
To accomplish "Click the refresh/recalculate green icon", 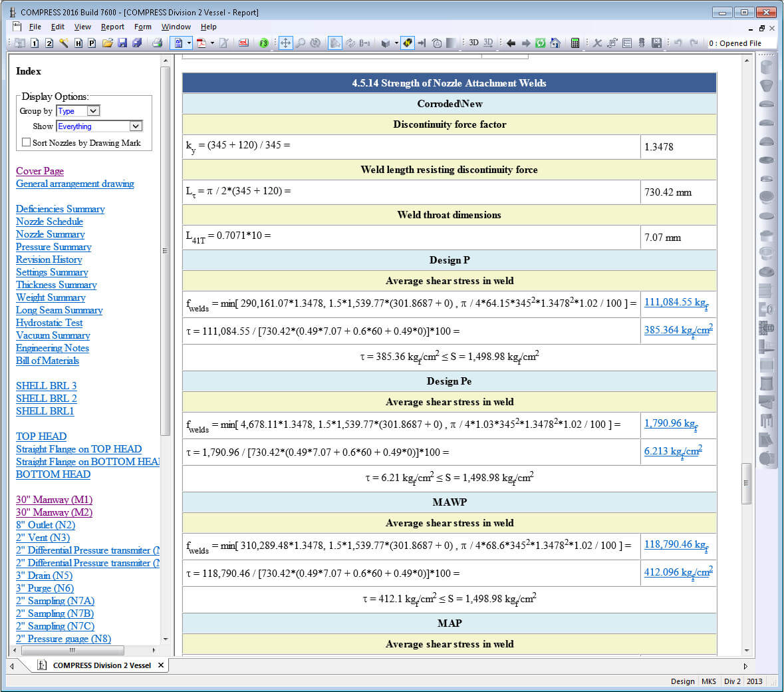I will click(539, 43).
